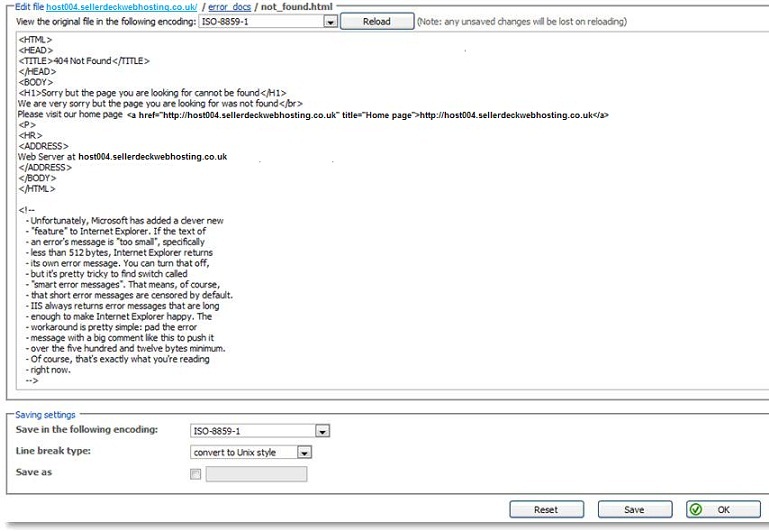The width and height of the screenshot is (769, 531).
Task: Click the closing </HTML> tag line
Action: (x=37, y=188)
